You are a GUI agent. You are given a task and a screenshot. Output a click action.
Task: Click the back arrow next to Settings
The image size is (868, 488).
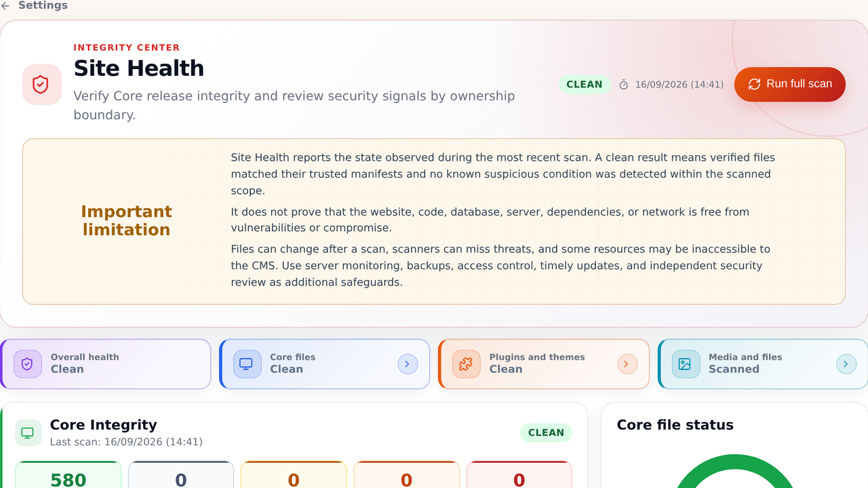click(5, 5)
